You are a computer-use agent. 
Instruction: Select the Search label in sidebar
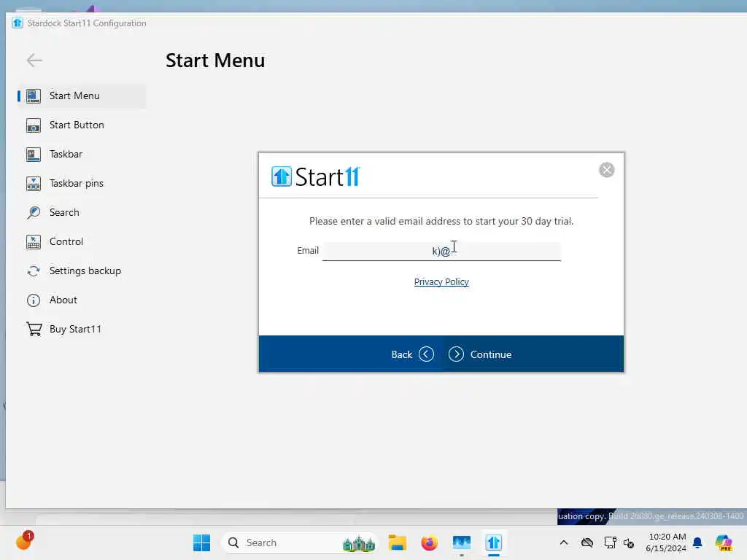[x=64, y=212]
